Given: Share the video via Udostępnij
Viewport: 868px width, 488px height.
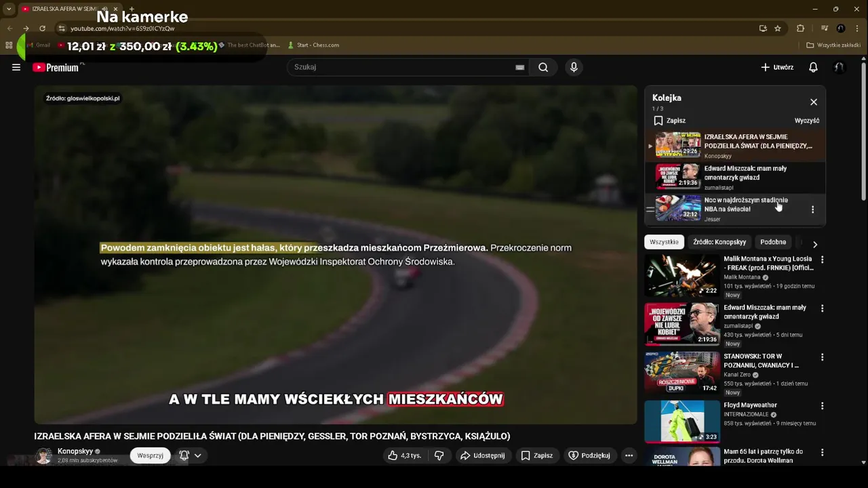Looking at the screenshot, I should (x=482, y=455).
